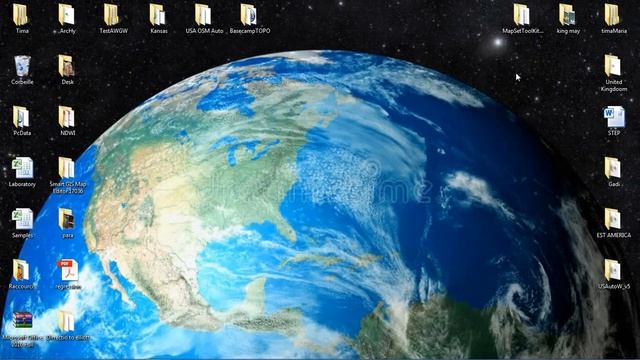
Task: Open the king may folder
Action: (x=567, y=15)
